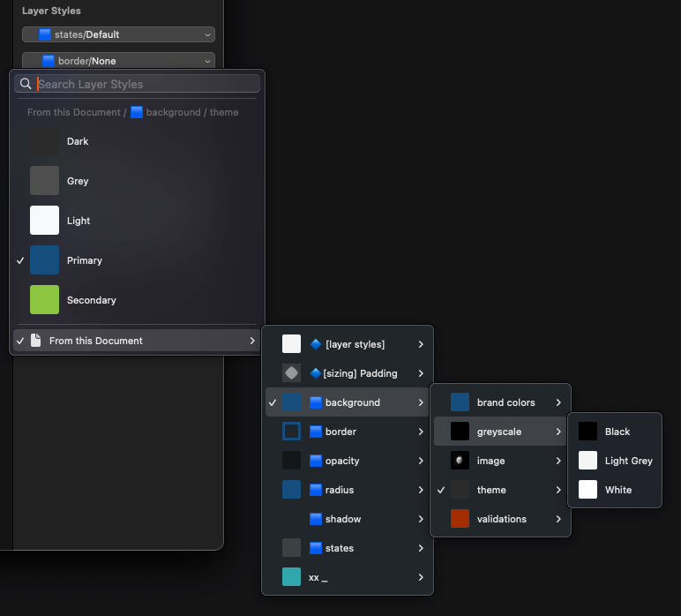Open the xx _ menu entry
681x616 pixels.
pyautogui.click(x=347, y=577)
